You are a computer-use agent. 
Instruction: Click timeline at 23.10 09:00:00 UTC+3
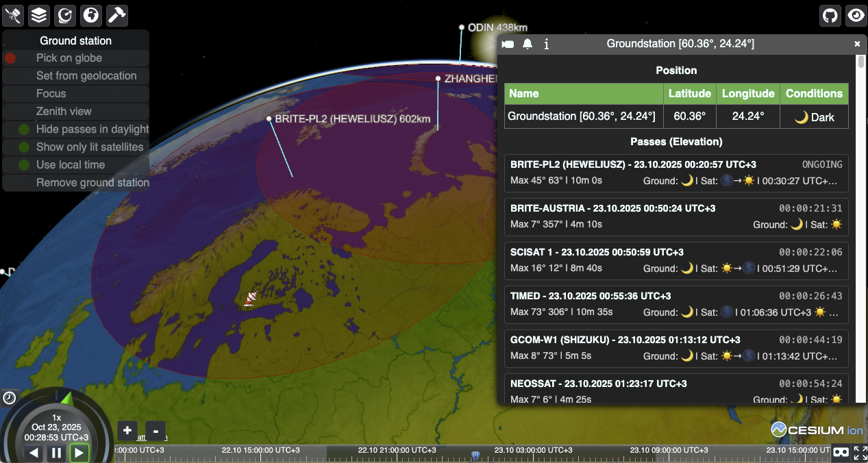point(669,450)
